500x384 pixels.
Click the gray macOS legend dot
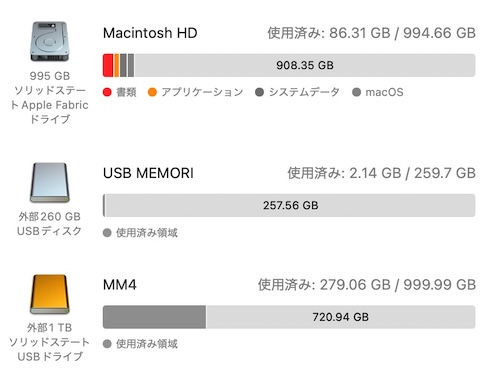tap(356, 92)
